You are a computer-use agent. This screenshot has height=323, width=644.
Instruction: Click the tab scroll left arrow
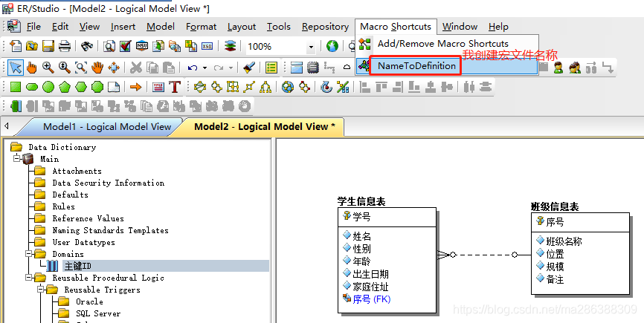(x=6, y=126)
